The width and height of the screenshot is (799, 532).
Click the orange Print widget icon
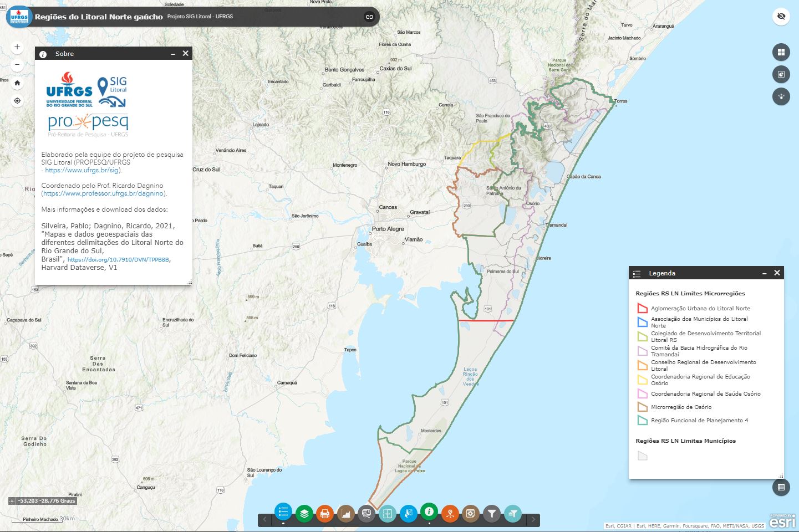click(325, 514)
